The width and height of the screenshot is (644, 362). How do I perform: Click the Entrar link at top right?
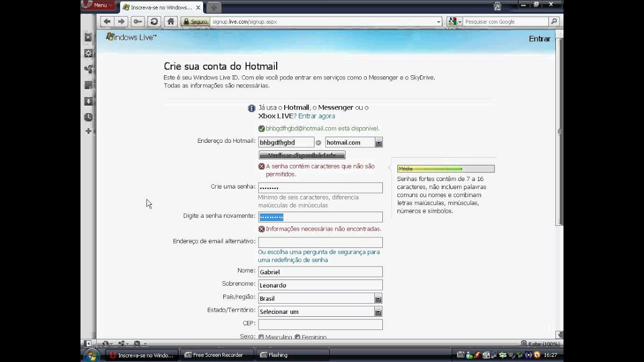(x=539, y=39)
